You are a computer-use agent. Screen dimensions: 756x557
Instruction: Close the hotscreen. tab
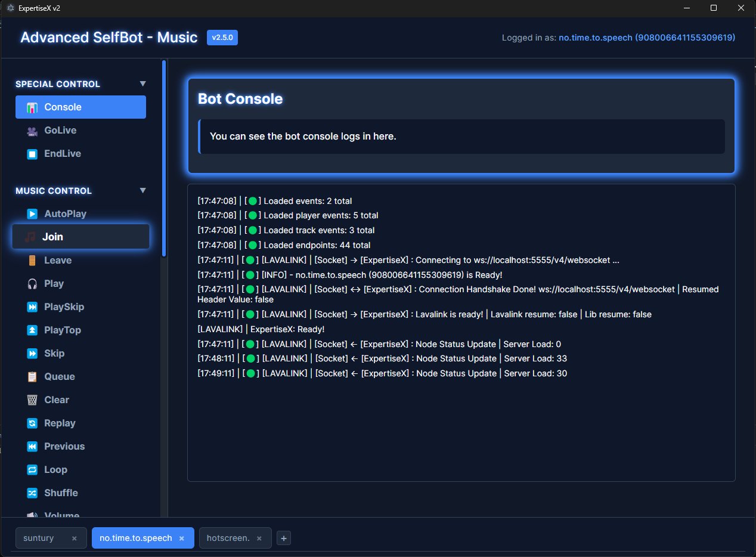coord(259,539)
